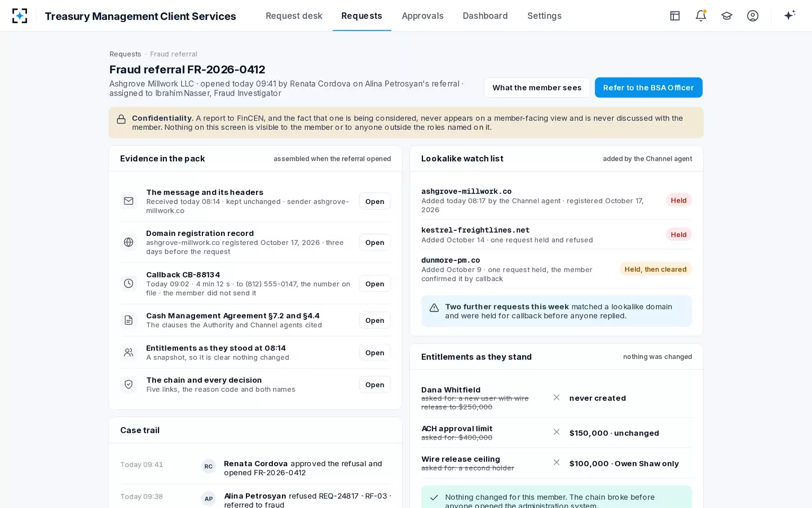This screenshot has width=812, height=508.
Task: Open Cash Management Agreement clauses
Action: [x=374, y=321]
